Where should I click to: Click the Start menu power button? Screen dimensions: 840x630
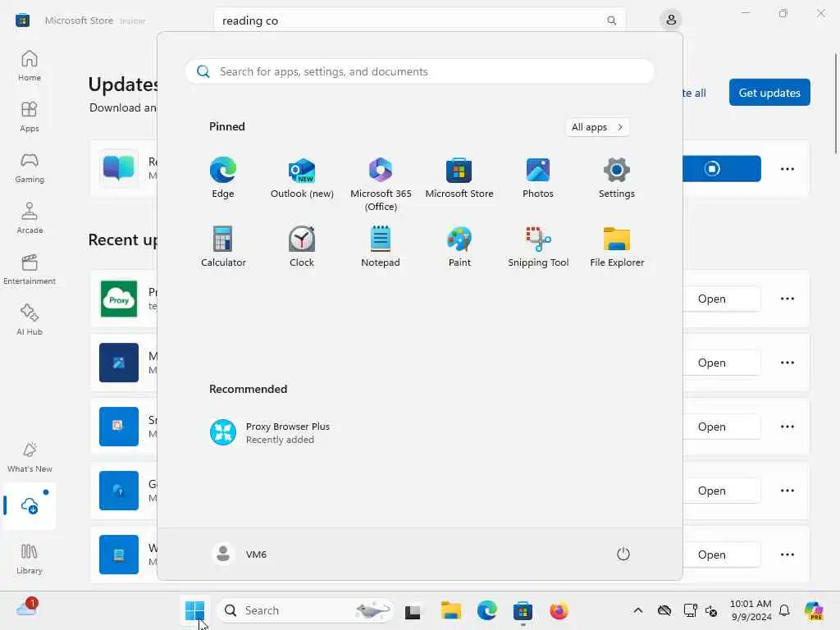623,554
